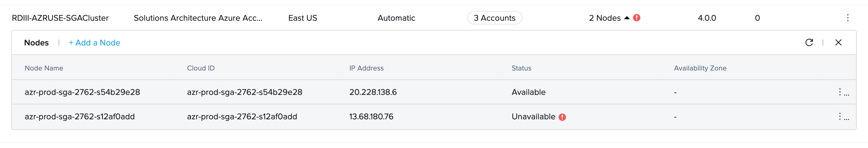Click the Availability Zone column header
Image resolution: width=868 pixels, height=148 pixels.
tap(700, 68)
